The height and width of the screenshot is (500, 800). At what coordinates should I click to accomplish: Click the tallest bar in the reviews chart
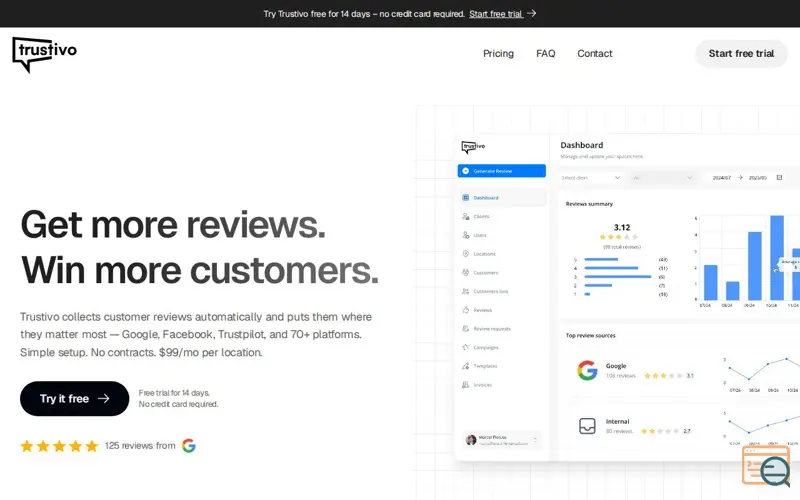coord(777,258)
